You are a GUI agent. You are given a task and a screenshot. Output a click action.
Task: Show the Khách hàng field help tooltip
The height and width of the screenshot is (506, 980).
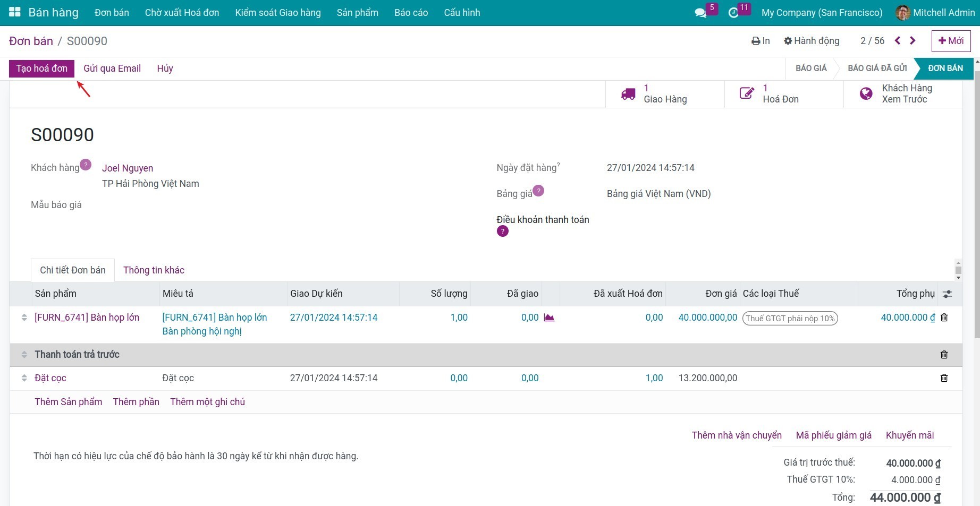point(86,165)
